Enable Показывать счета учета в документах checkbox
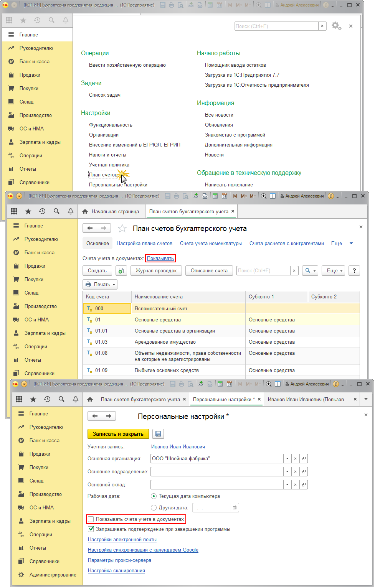The height and width of the screenshot is (588, 375). (x=91, y=519)
